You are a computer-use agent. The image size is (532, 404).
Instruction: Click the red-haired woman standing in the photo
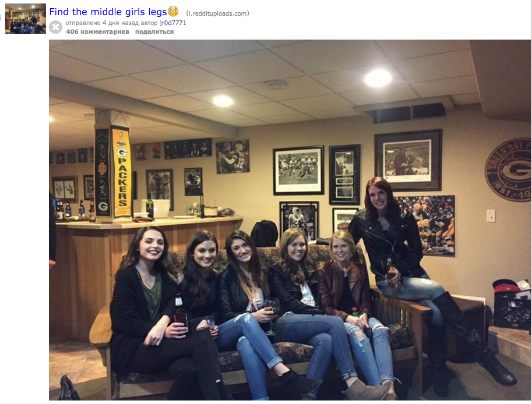coord(417,271)
